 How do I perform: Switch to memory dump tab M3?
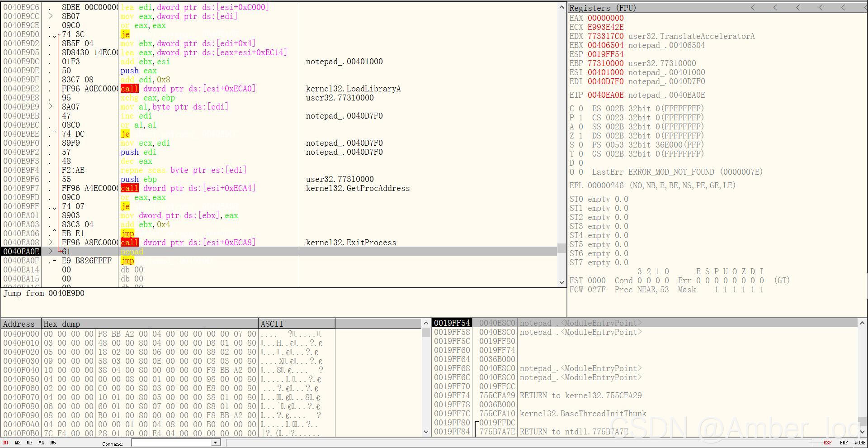pyautogui.click(x=29, y=443)
